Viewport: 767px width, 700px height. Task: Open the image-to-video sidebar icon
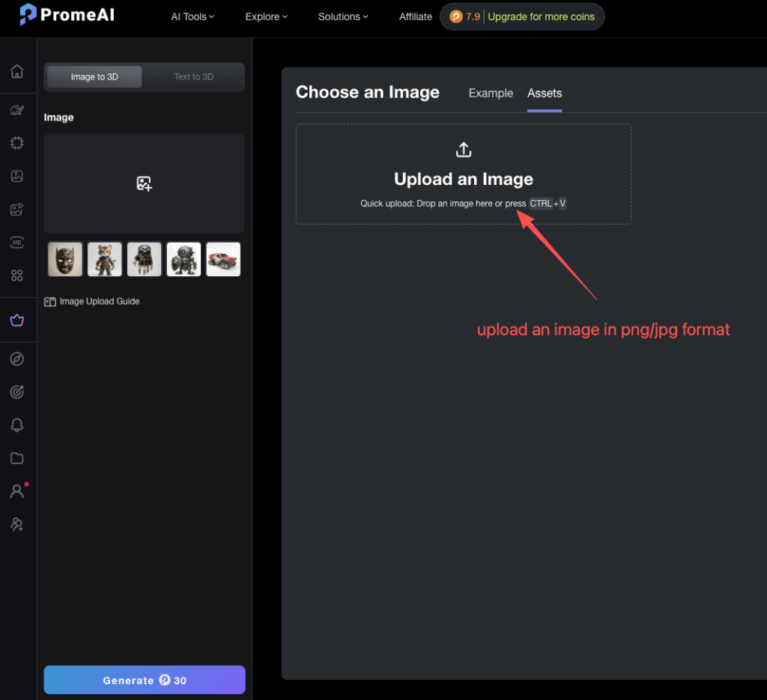point(17,209)
